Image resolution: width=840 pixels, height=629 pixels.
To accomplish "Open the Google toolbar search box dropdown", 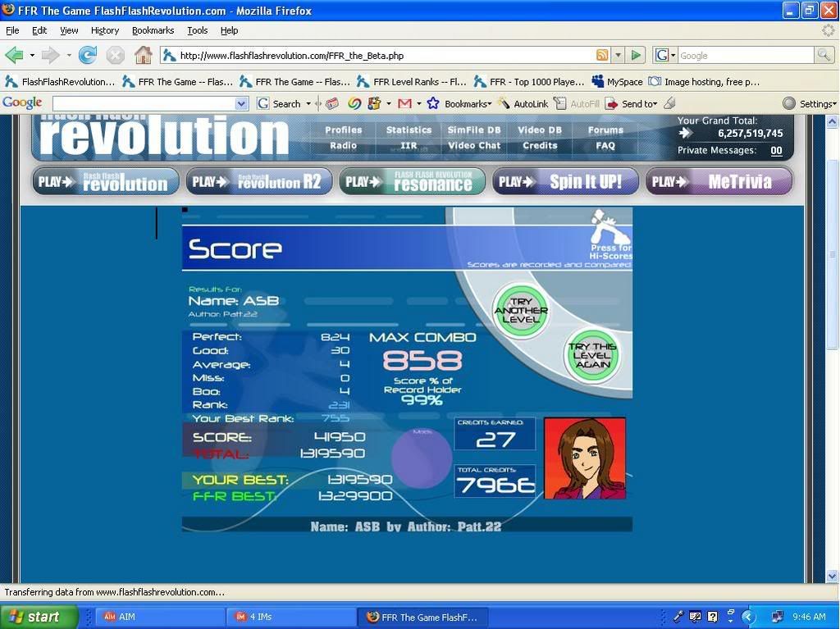I will (241, 104).
